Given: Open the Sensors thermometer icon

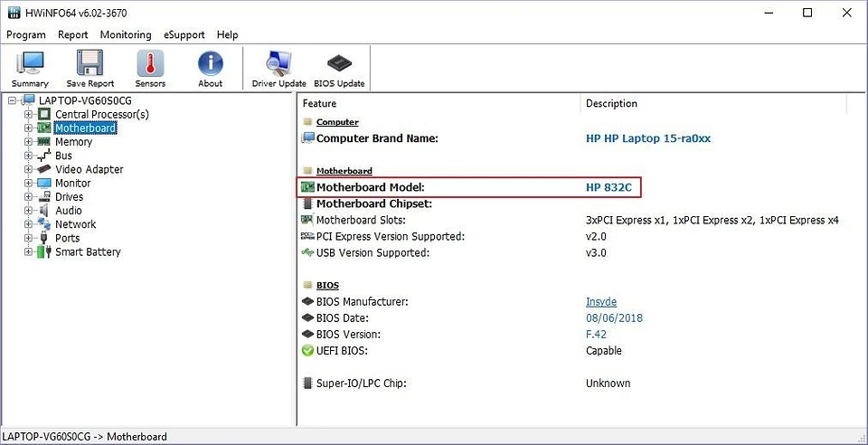Looking at the screenshot, I should point(150,69).
